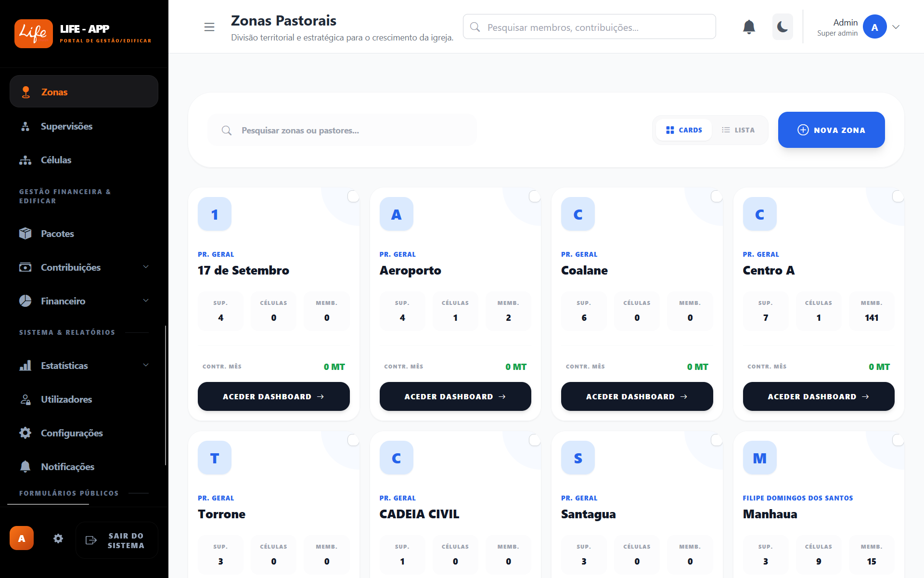
Task: Select Supervisões from the sidebar
Action: click(x=66, y=126)
